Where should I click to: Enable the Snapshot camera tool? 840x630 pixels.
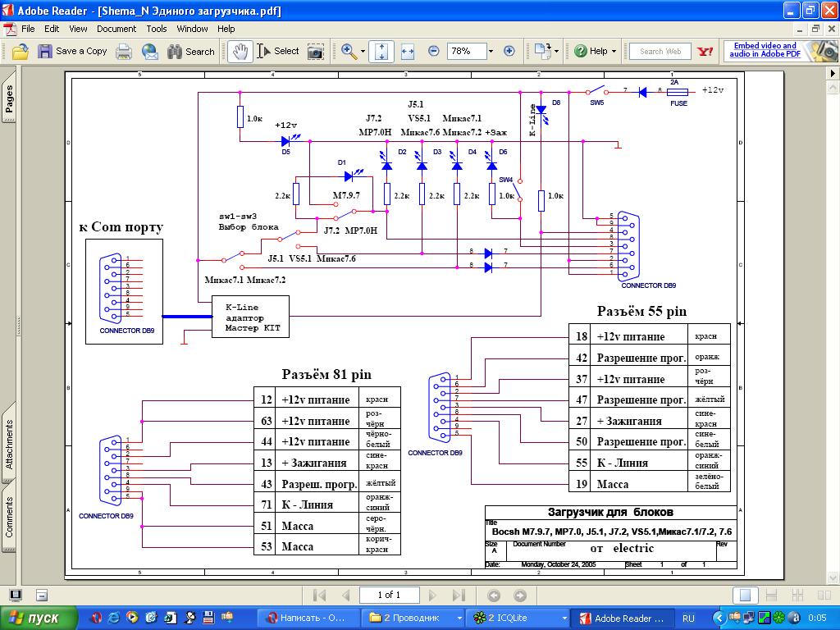[316, 52]
